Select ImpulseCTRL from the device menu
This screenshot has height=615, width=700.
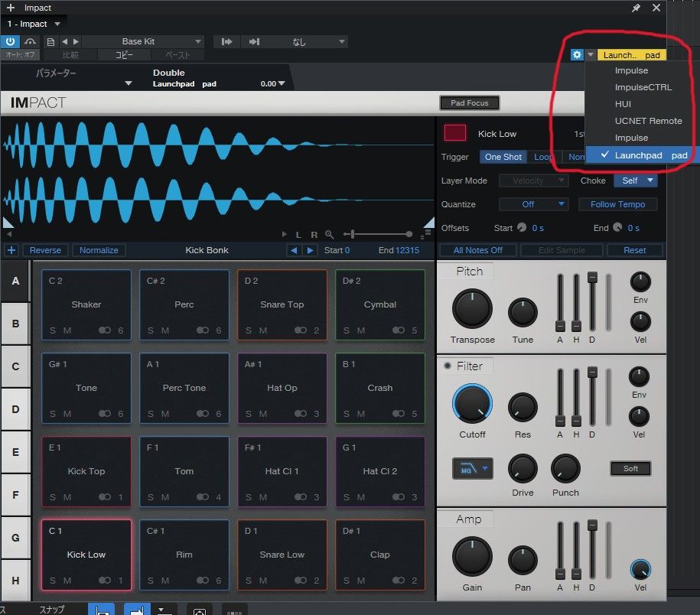tap(643, 87)
